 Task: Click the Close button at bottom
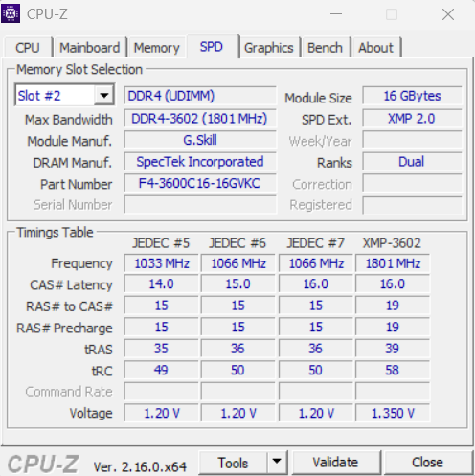427,463
